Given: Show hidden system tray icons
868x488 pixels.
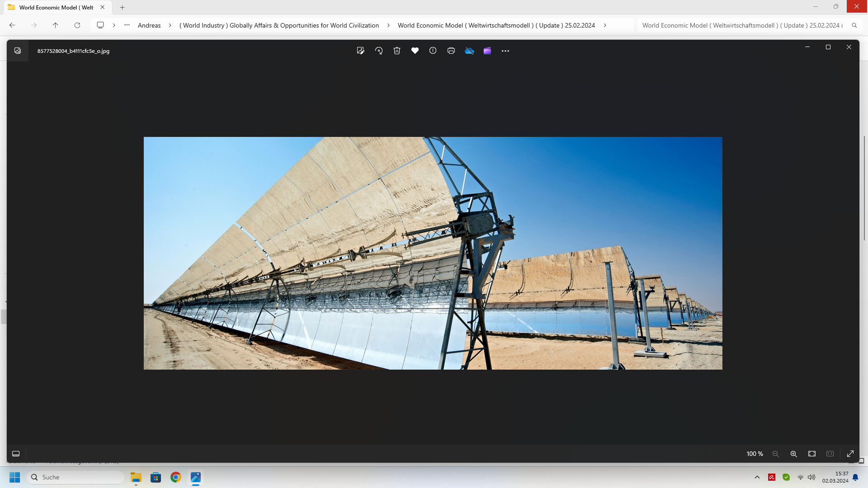Looking at the screenshot, I should [757, 477].
